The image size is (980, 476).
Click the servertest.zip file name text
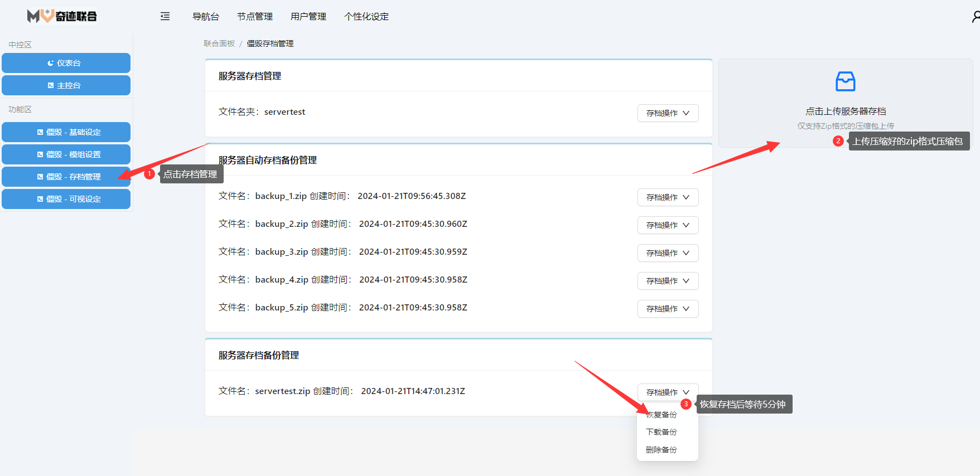[282, 391]
